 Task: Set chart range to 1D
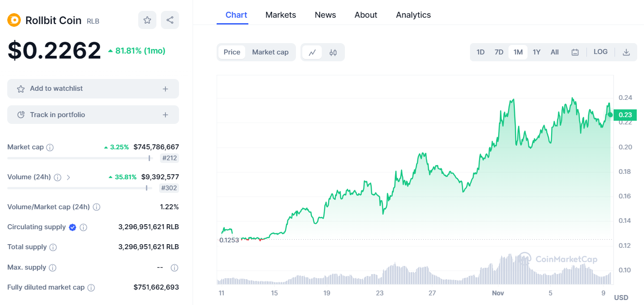[x=480, y=52]
